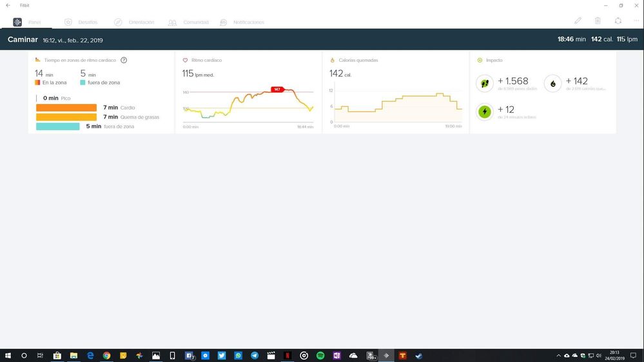Viewport: 644px width, 362px height.
Task: Open Cortana search circle on taskbar
Action: [x=24, y=356]
